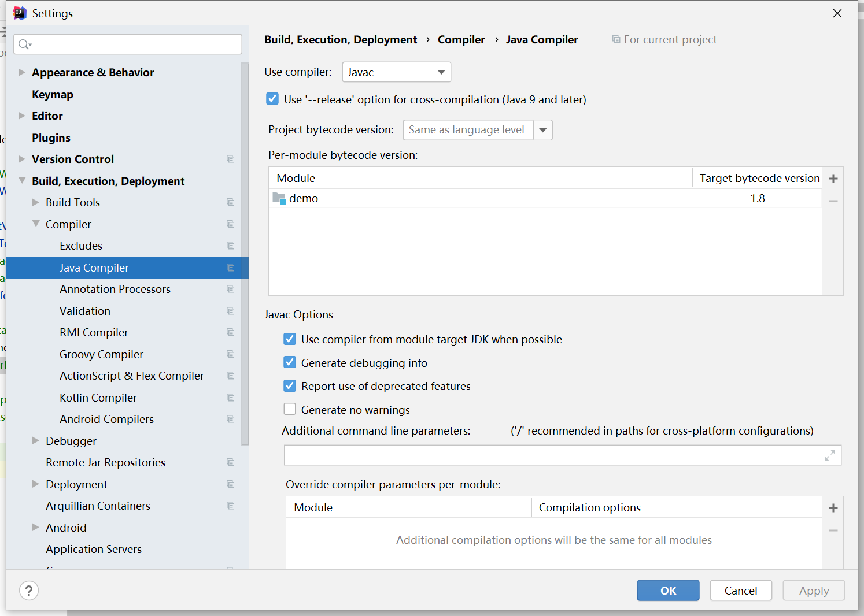Click the project-level icon beside Excludes
This screenshot has width=864, height=616.
click(x=231, y=246)
